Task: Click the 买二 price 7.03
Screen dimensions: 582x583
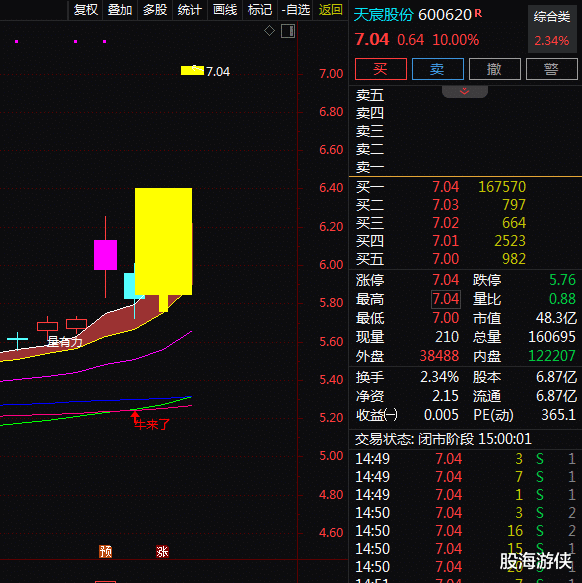Action: pos(446,205)
